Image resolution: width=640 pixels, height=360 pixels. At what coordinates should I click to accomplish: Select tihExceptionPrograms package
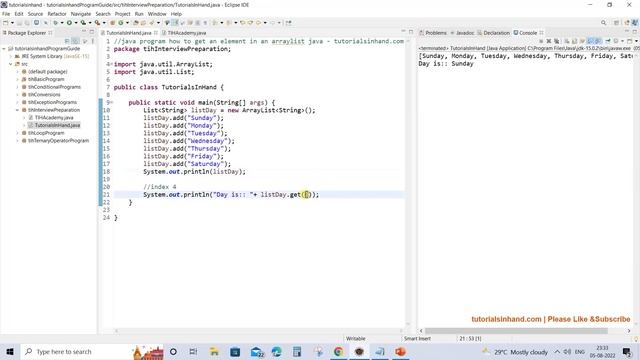[x=52, y=102]
